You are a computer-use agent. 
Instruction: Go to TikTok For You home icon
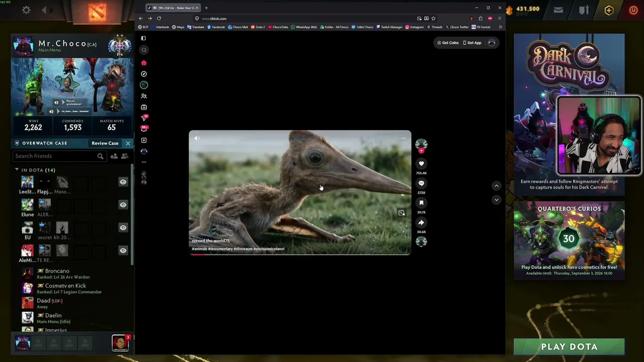tap(144, 63)
